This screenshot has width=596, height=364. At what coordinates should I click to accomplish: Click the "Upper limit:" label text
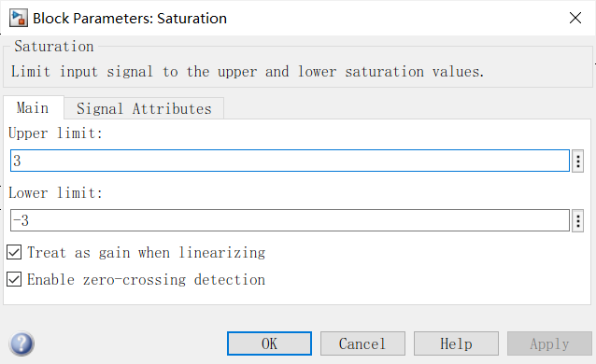click(55, 133)
